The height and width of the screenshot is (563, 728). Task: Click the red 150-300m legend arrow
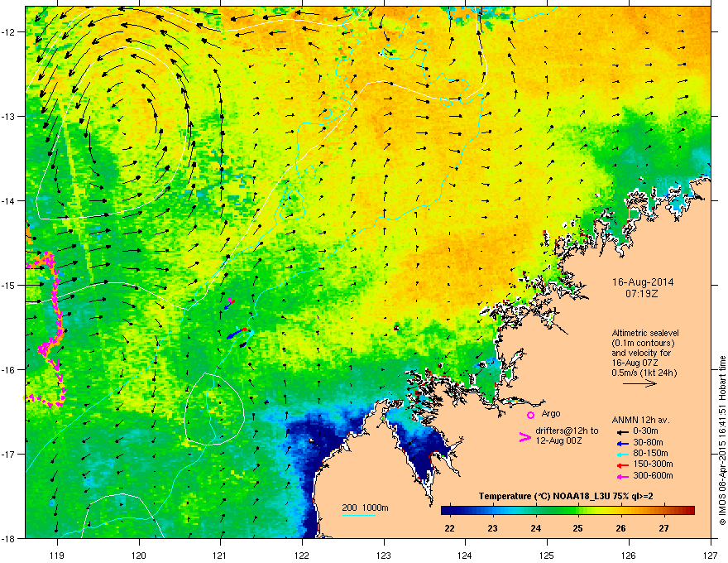click(622, 465)
